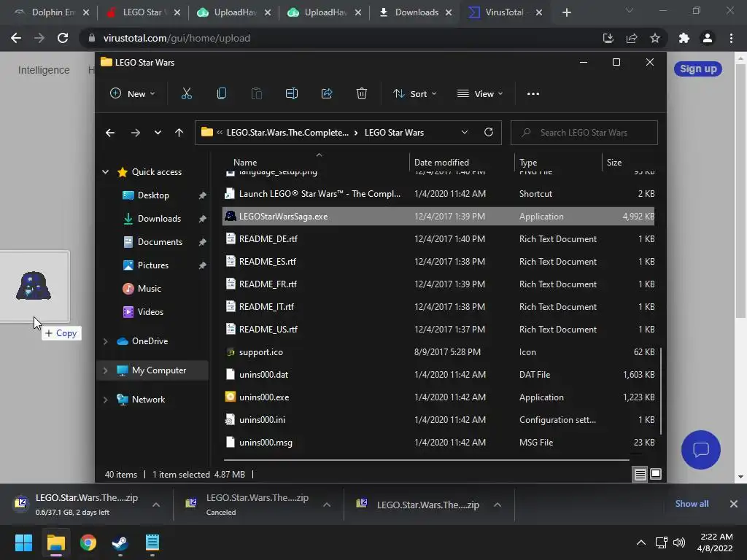
Task: Click the install app icon in address bar
Action: pos(608,38)
